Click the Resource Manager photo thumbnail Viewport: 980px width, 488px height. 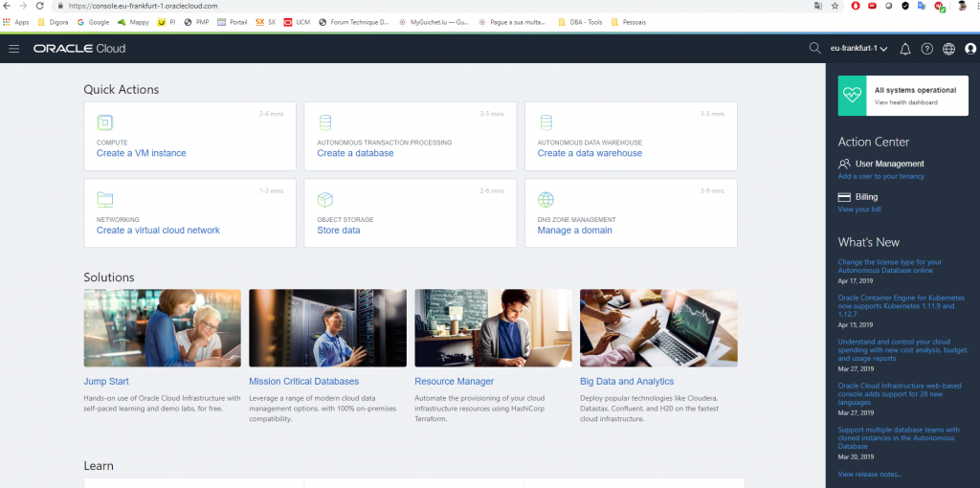coord(493,328)
